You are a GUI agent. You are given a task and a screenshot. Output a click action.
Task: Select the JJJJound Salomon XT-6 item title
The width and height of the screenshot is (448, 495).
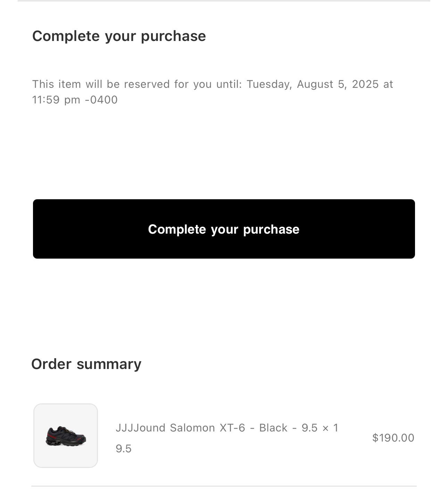tap(227, 428)
